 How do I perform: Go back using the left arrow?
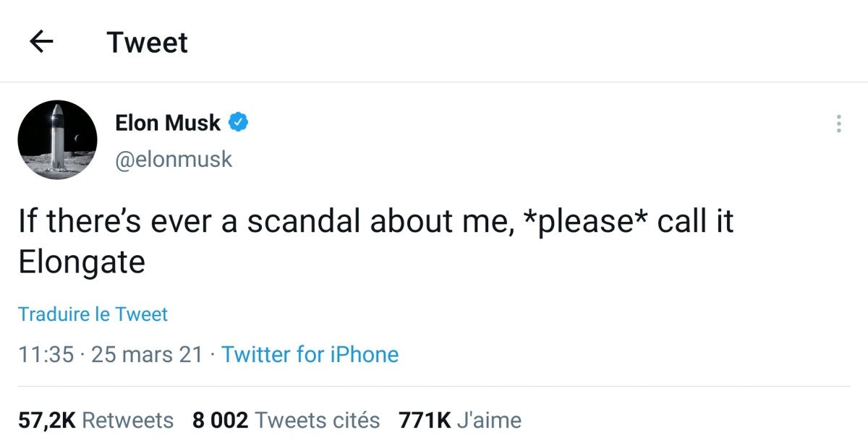41,43
